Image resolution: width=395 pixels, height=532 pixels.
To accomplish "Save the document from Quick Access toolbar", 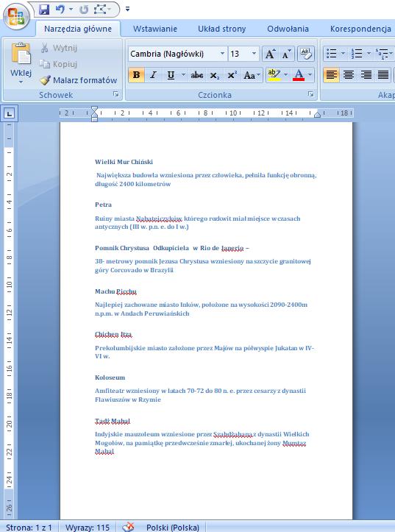I will point(44,9).
